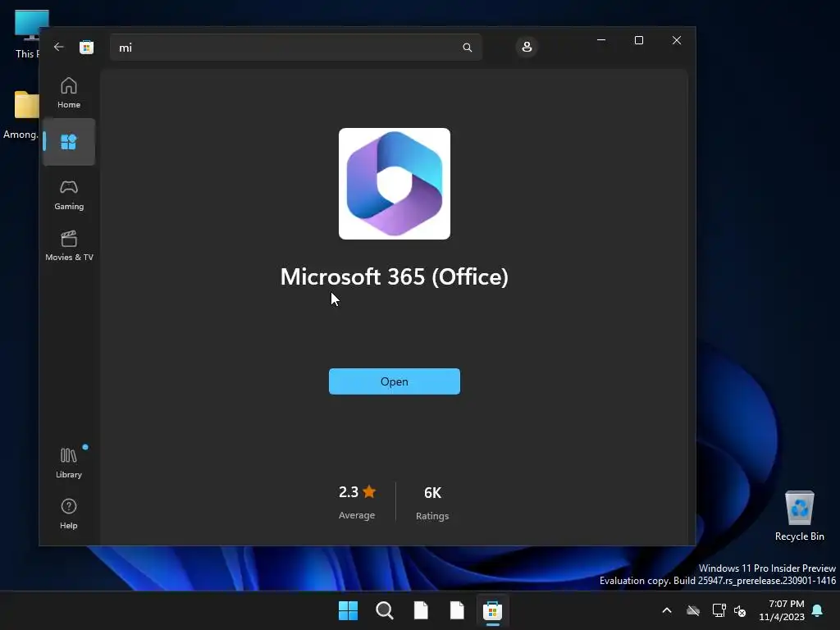Open Home in the Store sidebar

(69, 94)
